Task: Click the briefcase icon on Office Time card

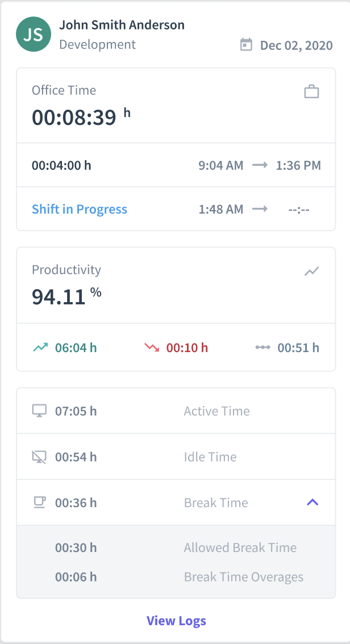Action: [312, 90]
